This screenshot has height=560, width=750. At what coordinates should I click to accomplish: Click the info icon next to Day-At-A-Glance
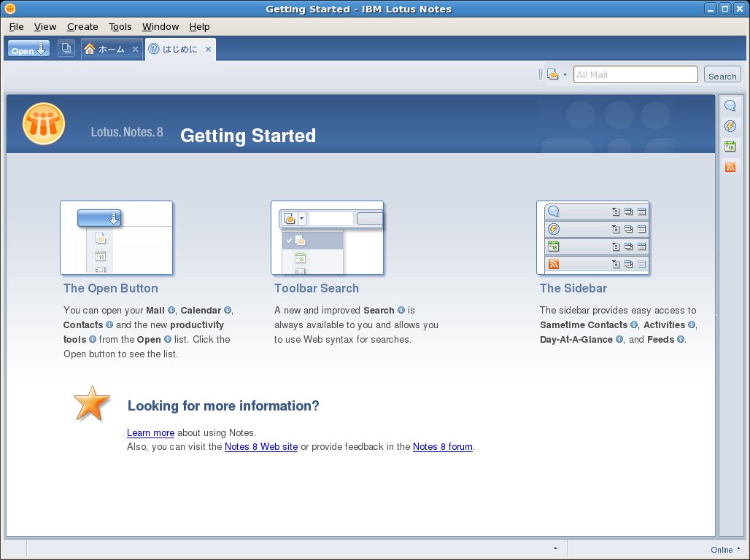tap(619, 339)
